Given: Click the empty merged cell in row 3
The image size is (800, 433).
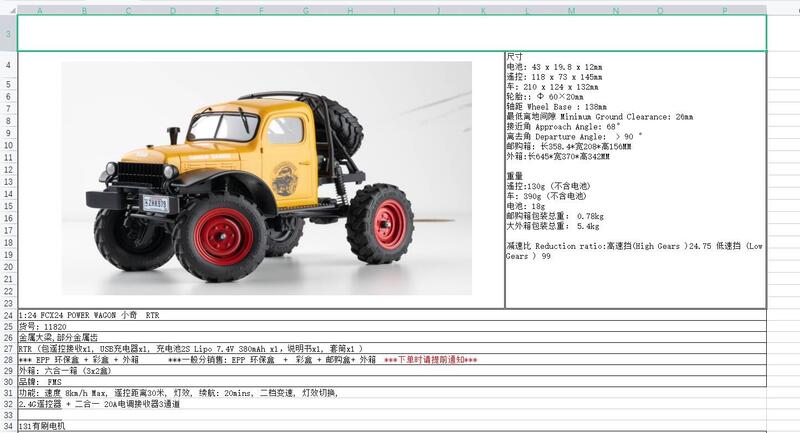Looking at the screenshot, I should pyautogui.click(x=392, y=33).
